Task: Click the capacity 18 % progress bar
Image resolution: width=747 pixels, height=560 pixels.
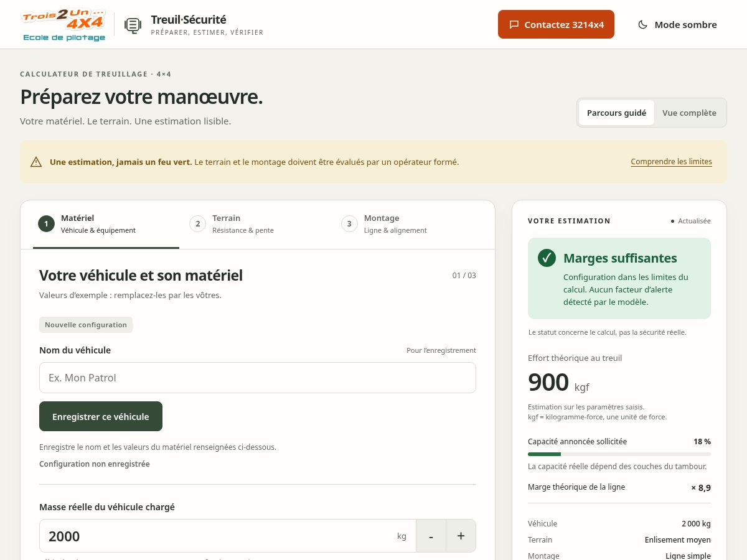Action: [x=619, y=454]
